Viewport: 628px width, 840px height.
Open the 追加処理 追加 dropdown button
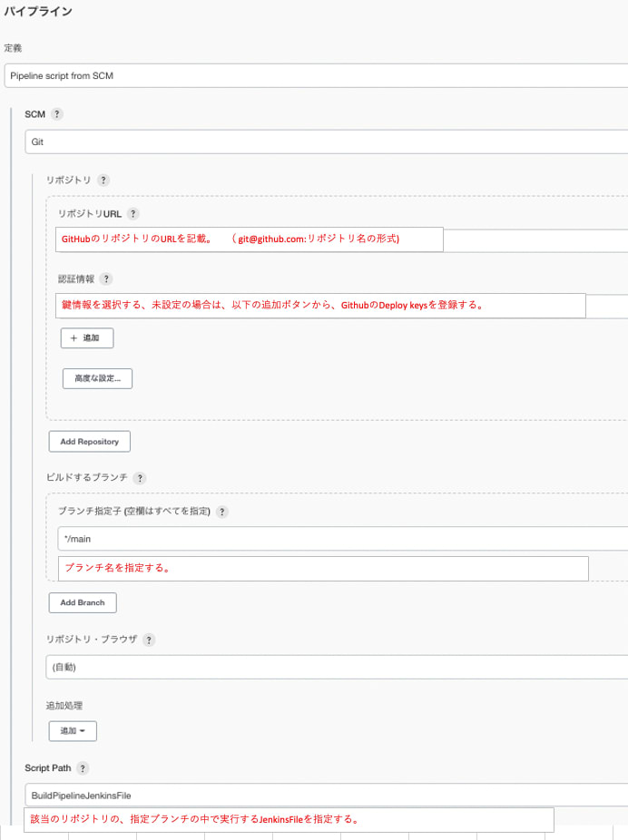tap(73, 731)
